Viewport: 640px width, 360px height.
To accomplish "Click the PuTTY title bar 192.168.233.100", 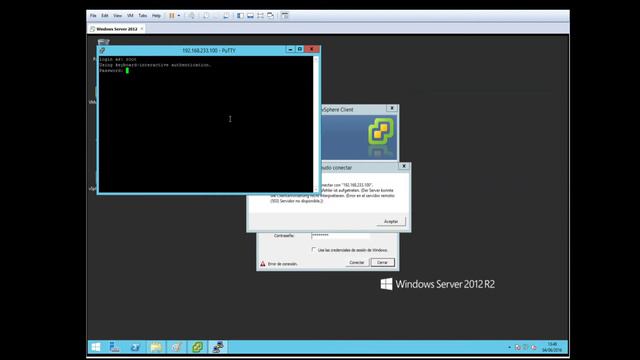I will click(x=209, y=51).
